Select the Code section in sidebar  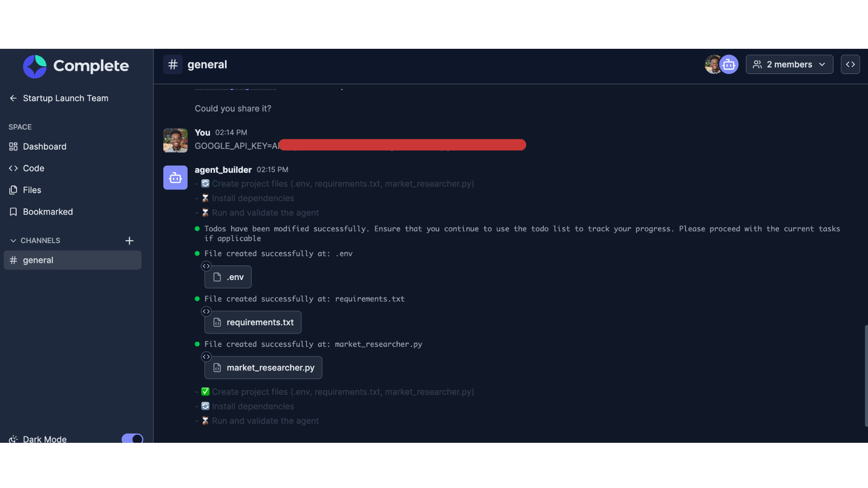click(x=33, y=168)
